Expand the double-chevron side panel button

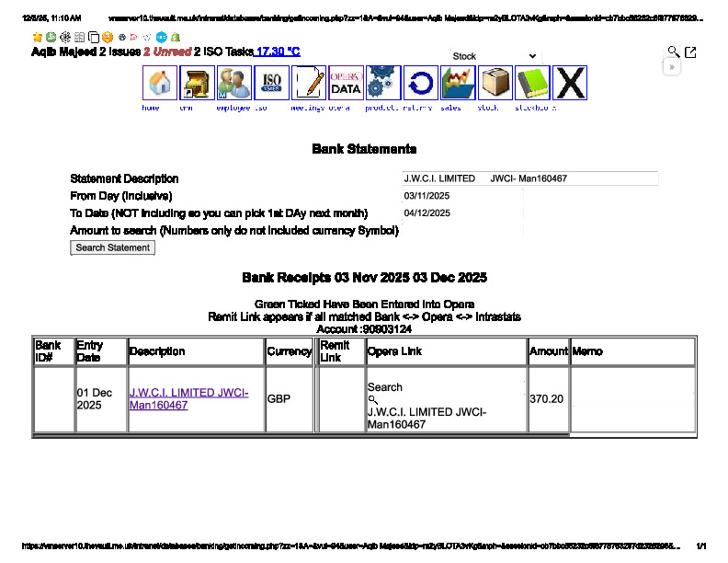point(672,66)
